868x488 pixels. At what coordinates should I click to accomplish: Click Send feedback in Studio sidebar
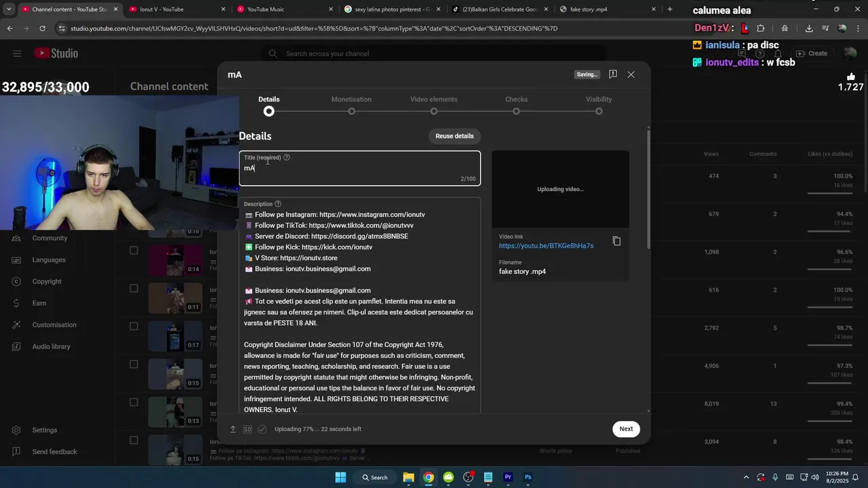pyautogui.click(x=54, y=451)
